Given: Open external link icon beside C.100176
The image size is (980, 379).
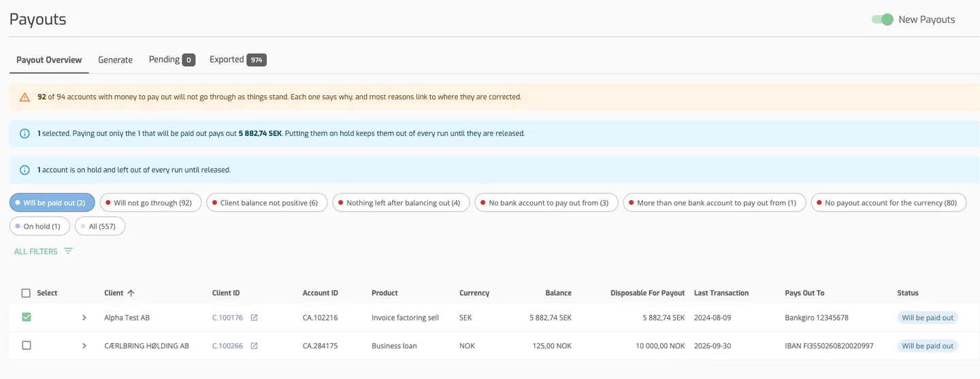Looking at the screenshot, I should (x=254, y=318).
